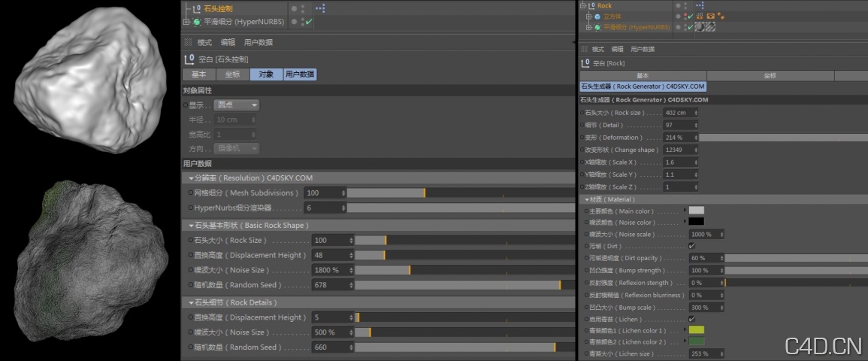Select the striped material tag on HyperNURBS
This screenshot has height=361, width=868.
(709, 26)
